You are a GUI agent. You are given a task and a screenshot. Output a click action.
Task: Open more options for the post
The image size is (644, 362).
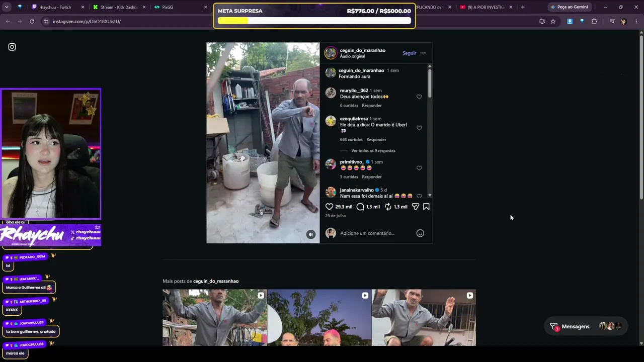coord(423,53)
